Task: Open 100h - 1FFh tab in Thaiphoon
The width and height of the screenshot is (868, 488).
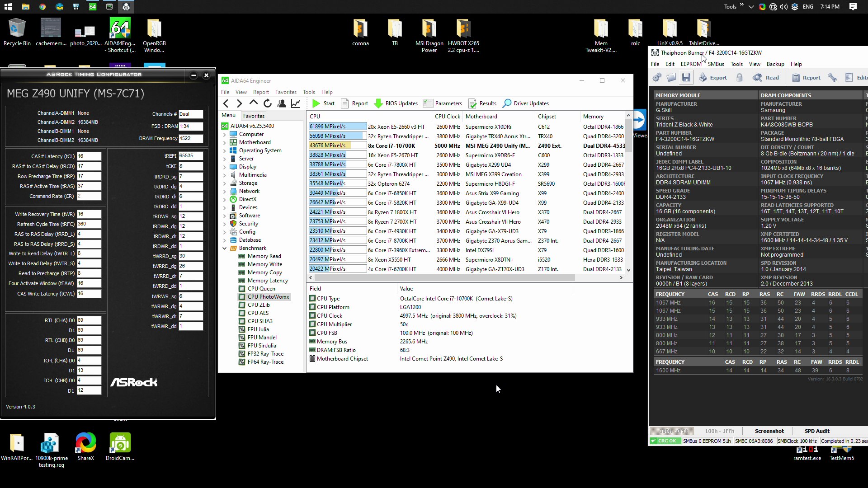Action: [719, 431]
